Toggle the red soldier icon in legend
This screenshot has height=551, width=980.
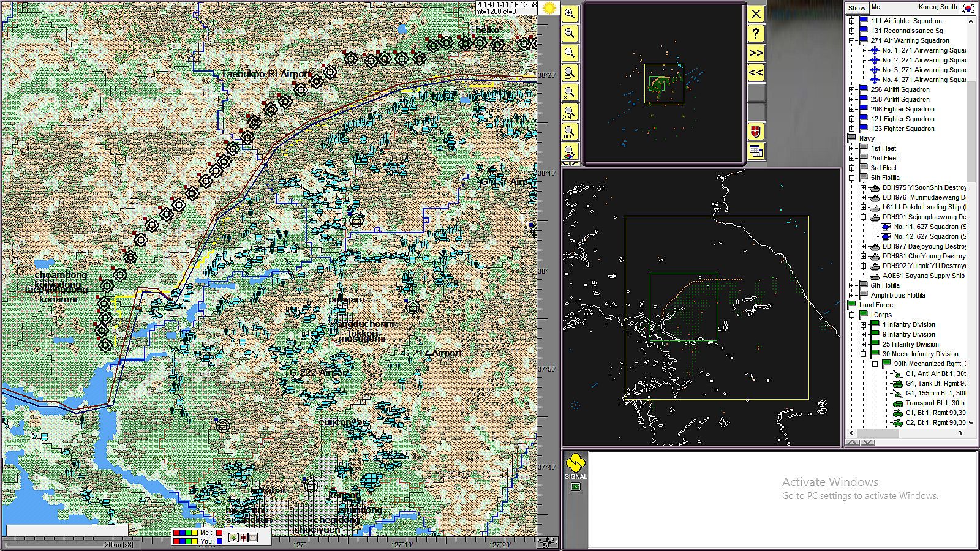(x=243, y=538)
